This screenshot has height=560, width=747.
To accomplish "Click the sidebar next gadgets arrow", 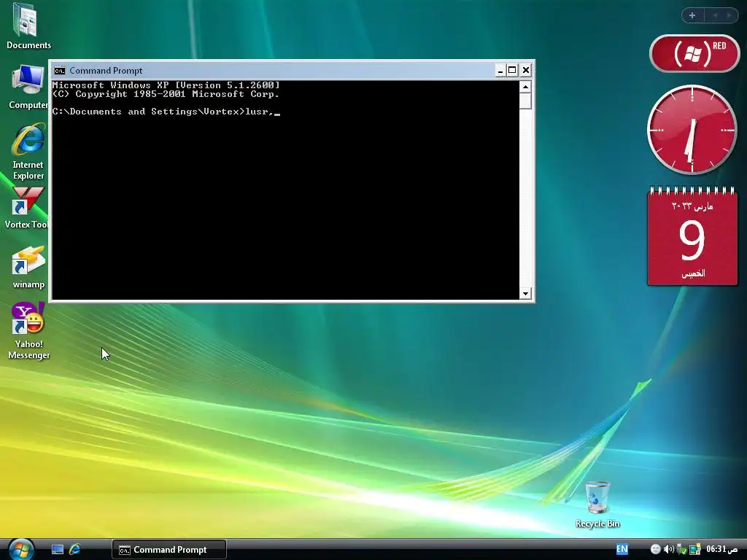I will (x=729, y=15).
